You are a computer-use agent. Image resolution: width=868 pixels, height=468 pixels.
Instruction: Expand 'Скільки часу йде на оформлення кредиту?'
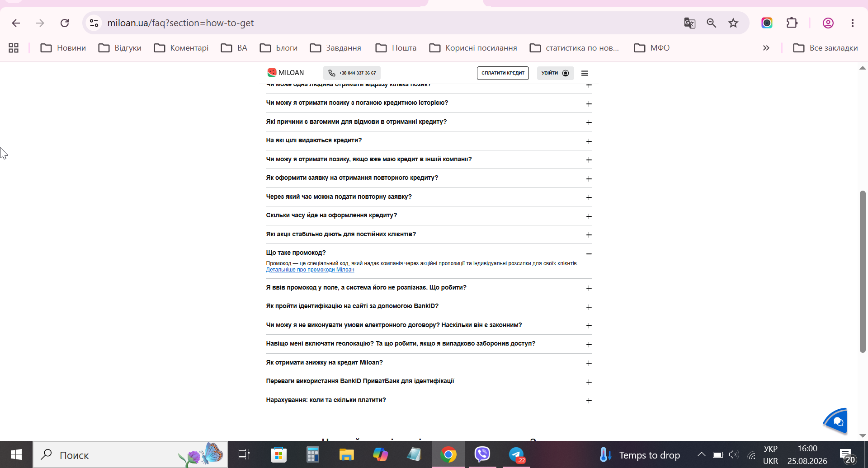[x=429, y=215]
